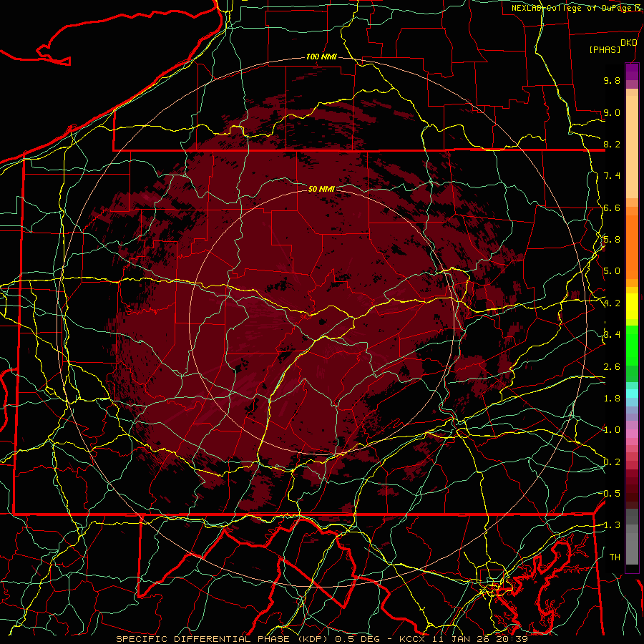This screenshot has height=644, width=644.
Task: Click the 2.6 legend value
Action: click(x=612, y=367)
